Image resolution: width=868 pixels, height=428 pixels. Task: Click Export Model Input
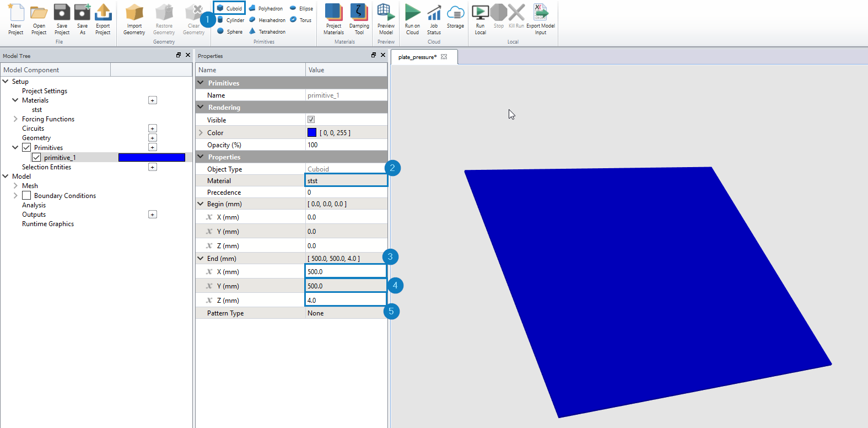point(541,19)
